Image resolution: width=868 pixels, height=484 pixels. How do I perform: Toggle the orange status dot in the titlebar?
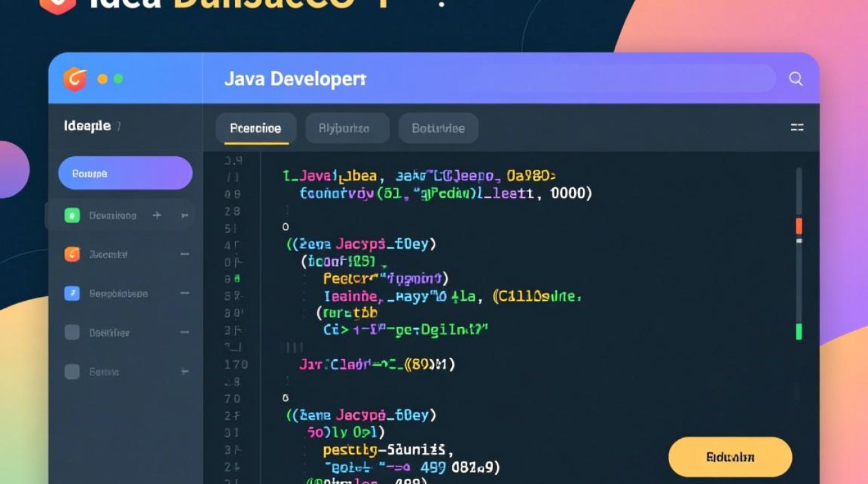(x=101, y=79)
